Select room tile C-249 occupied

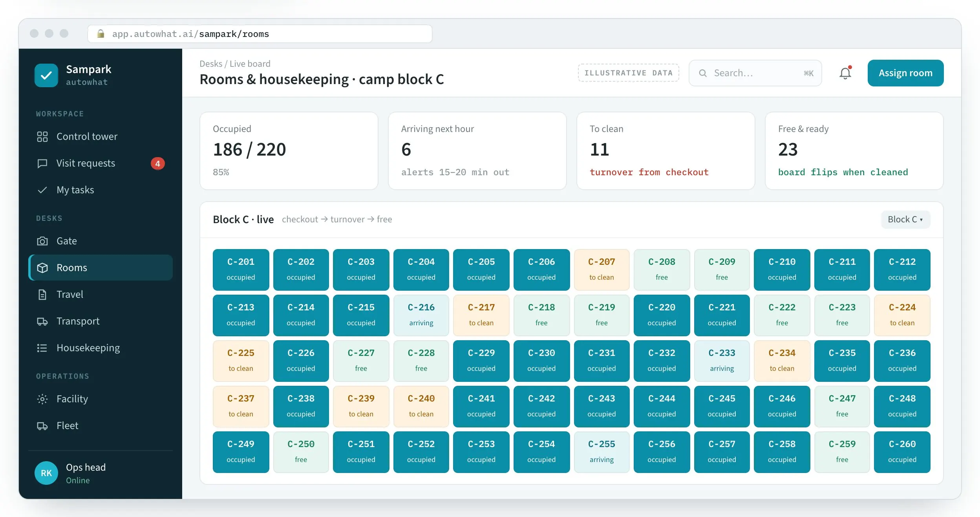(241, 452)
